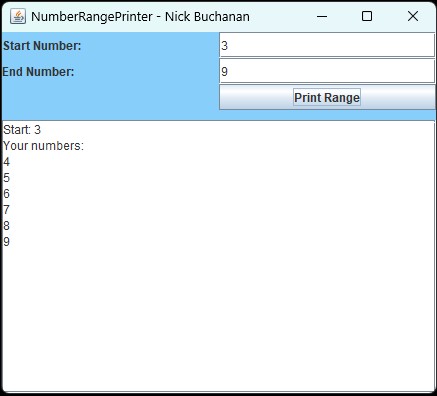The height and width of the screenshot is (396, 437).
Task: Click output line showing 8
Action: point(6,226)
